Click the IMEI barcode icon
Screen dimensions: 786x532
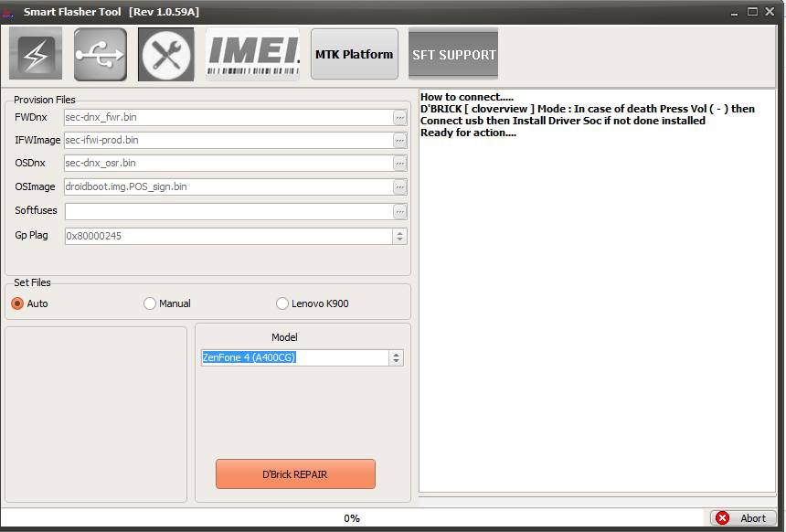(250, 53)
